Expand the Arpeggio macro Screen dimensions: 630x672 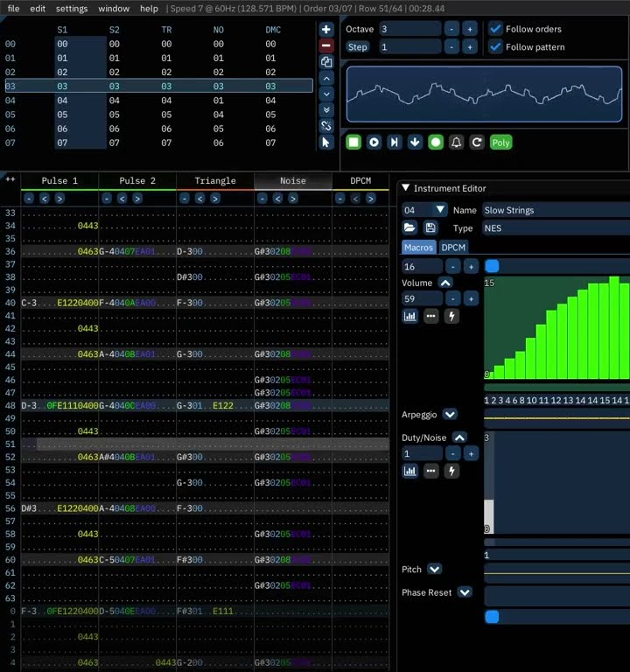tap(450, 415)
